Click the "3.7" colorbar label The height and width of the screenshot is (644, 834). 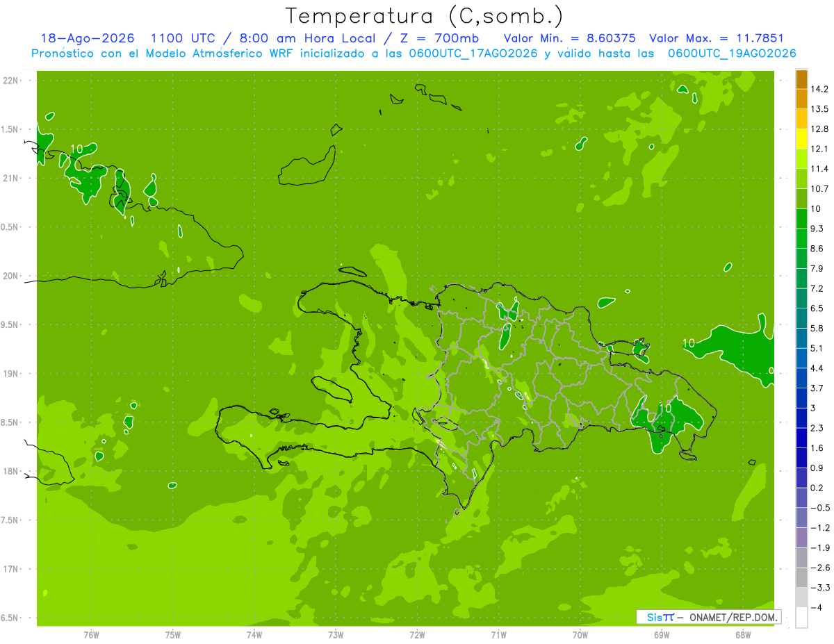coord(817,388)
